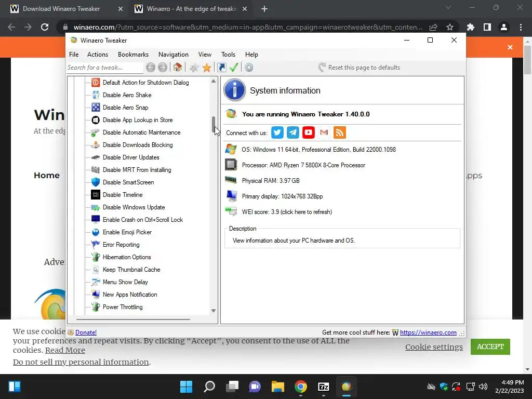Open Winaero's YouTube channel icon

[x=309, y=132]
